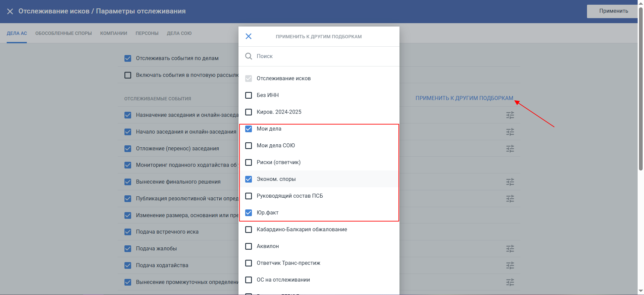Click the magnifier search icon in dialog

[x=248, y=56]
